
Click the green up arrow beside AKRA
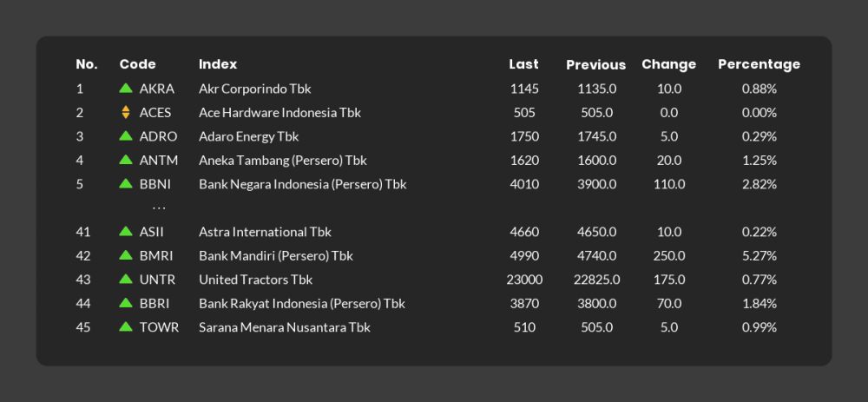pos(126,88)
